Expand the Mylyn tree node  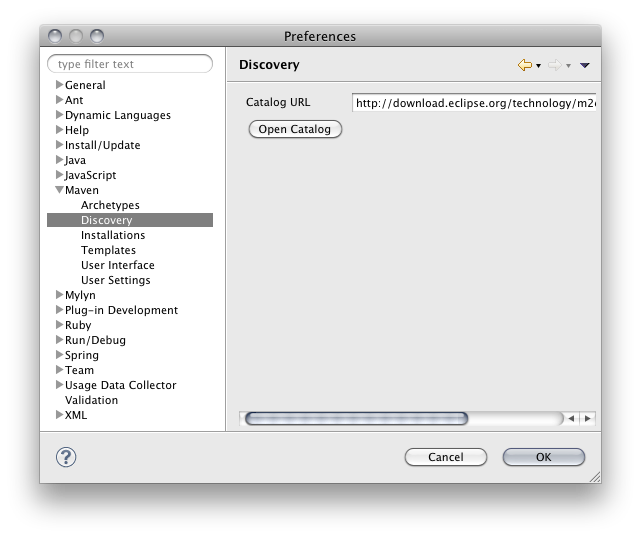point(59,295)
